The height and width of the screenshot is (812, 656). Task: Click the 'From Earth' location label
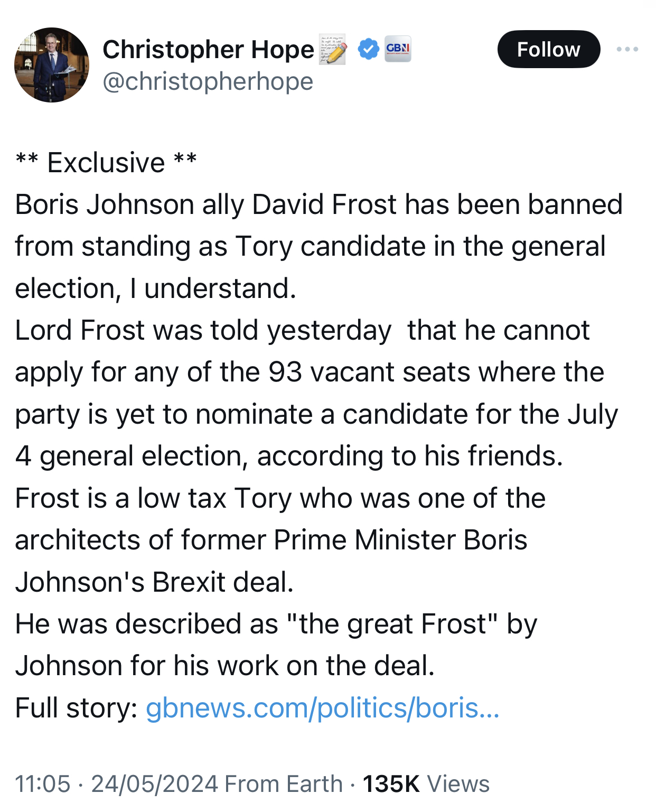[284, 784]
